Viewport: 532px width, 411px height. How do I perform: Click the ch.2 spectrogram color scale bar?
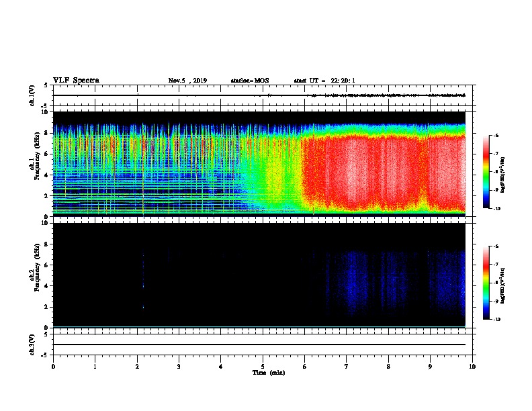pos(486,283)
